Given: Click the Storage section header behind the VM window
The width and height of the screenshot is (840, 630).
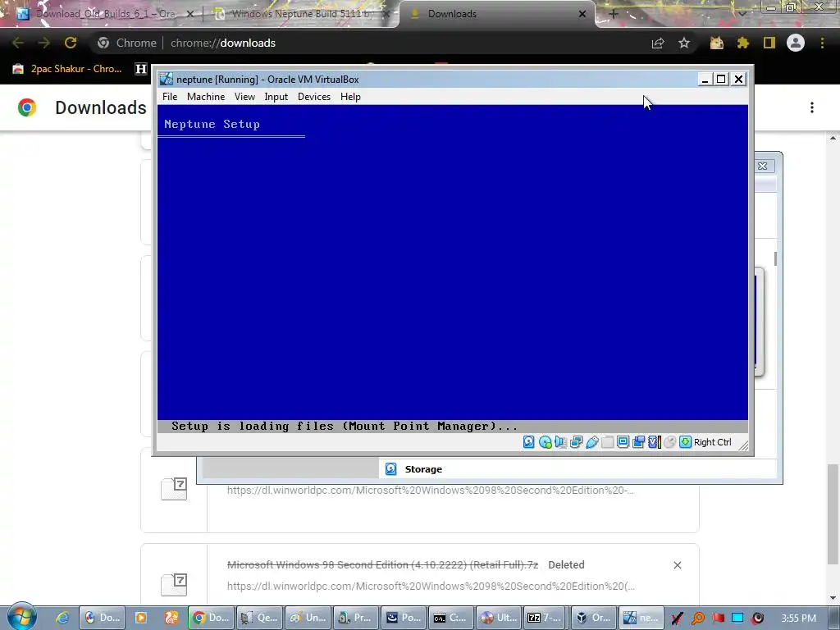Looking at the screenshot, I should click(x=423, y=468).
